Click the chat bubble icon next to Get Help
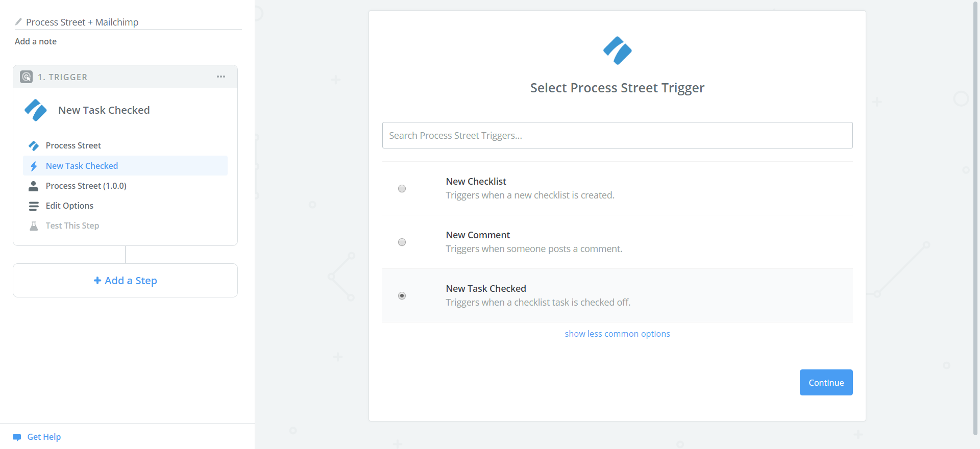This screenshot has height=449, width=980. point(17,437)
